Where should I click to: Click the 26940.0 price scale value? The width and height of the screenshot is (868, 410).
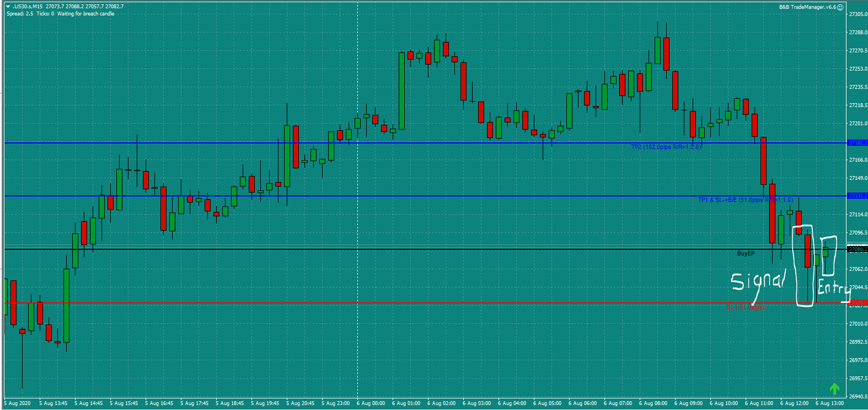click(x=858, y=397)
